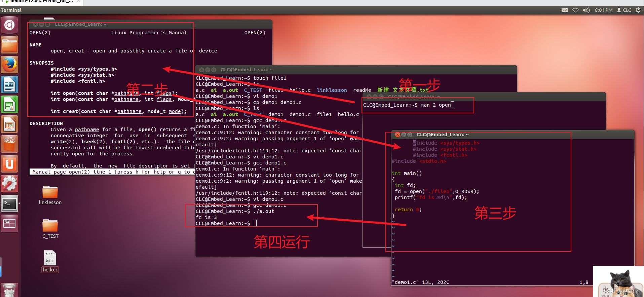Click 'readMe' entry in ls output

(362, 90)
